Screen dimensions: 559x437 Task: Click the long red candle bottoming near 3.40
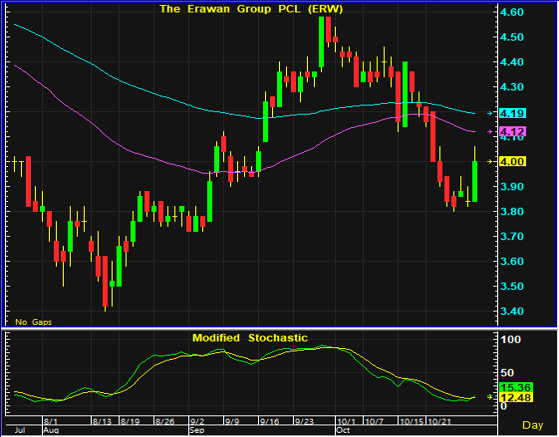(105, 281)
